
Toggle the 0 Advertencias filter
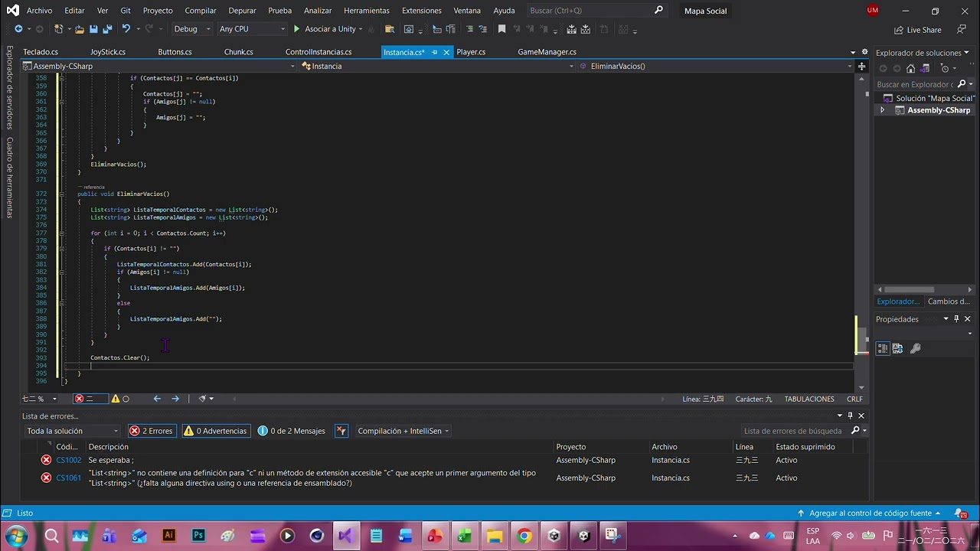(x=215, y=431)
